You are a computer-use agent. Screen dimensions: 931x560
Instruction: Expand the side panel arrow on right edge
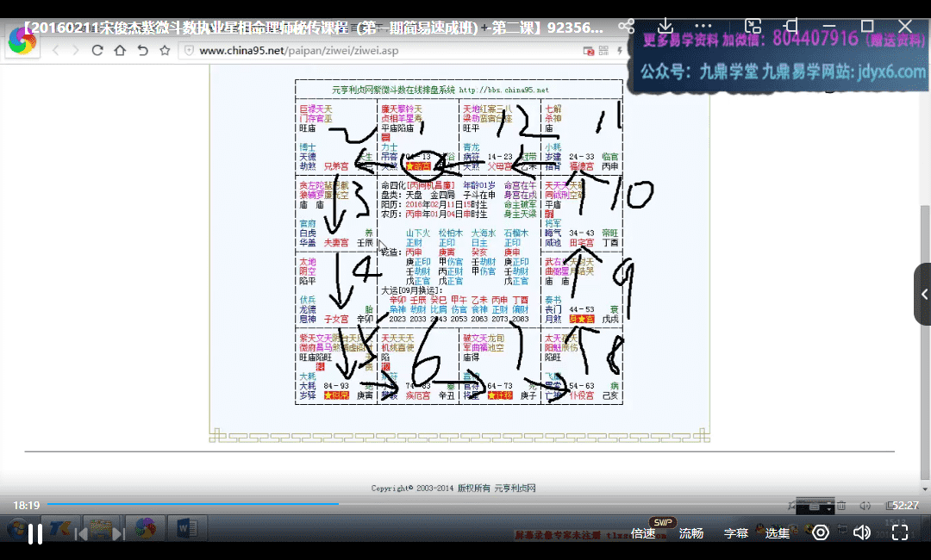[923, 294]
